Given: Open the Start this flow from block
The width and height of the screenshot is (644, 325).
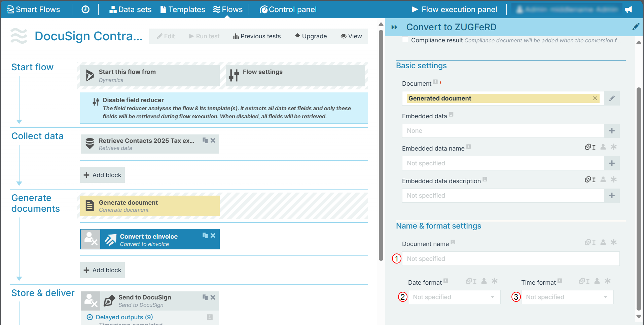Looking at the screenshot, I should [x=150, y=76].
